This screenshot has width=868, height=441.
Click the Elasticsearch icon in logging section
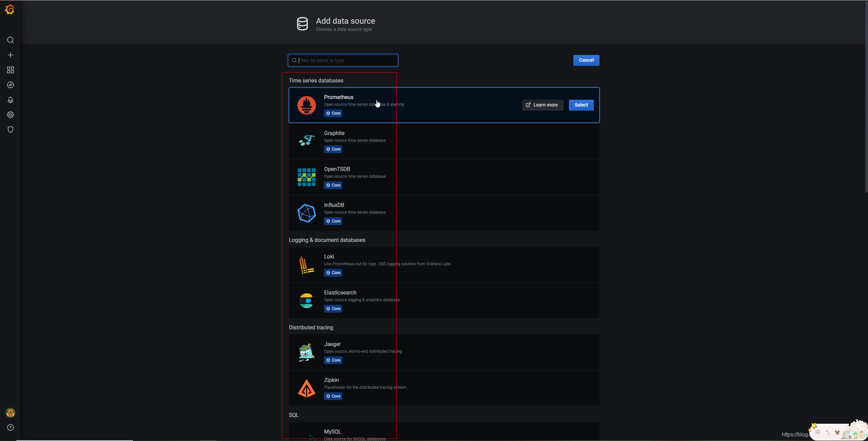pos(306,300)
